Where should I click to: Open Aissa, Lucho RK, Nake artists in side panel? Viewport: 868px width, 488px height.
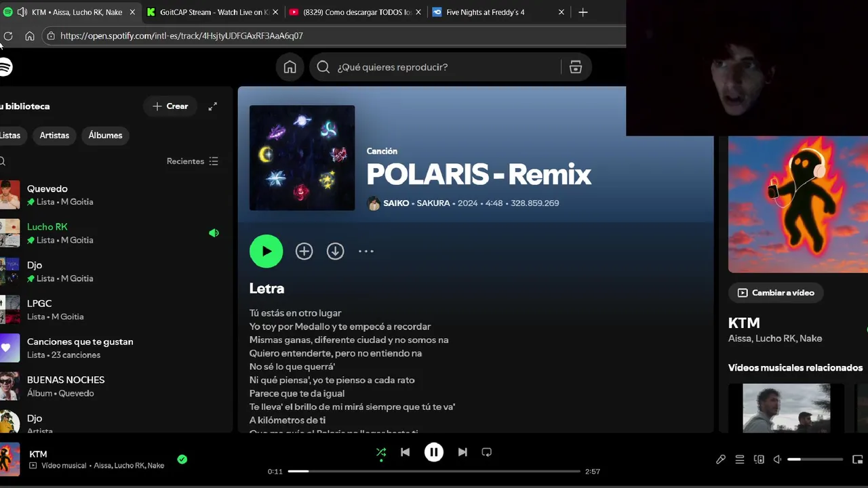(775, 338)
